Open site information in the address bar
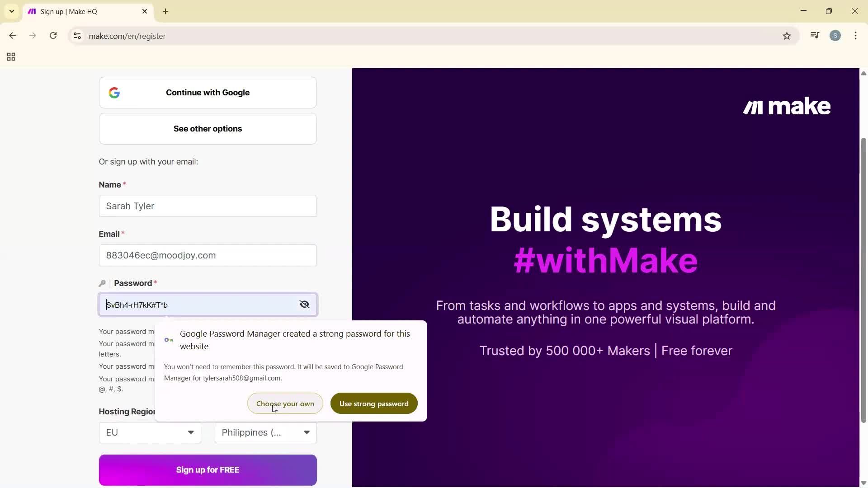The height and width of the screenshot is (488, 868). pyautogui.click(x=77, y=36)
